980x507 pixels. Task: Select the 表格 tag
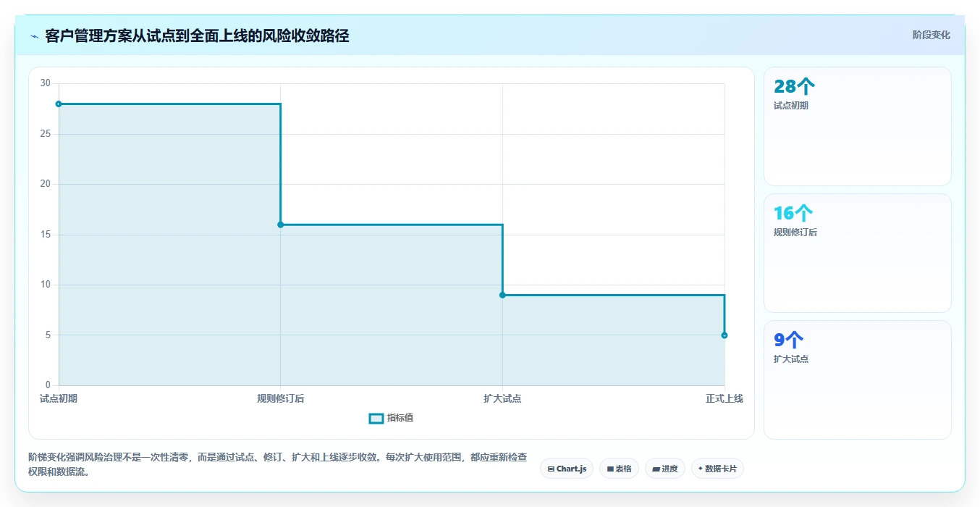coord(619,469)
